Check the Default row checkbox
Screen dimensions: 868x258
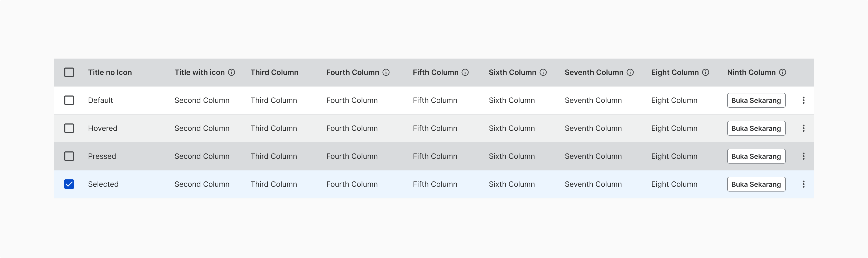[69, 100]
